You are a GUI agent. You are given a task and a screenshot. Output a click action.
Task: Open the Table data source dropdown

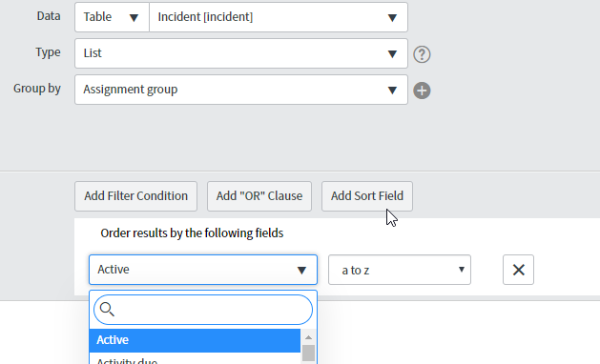click(x=112, y=17)
